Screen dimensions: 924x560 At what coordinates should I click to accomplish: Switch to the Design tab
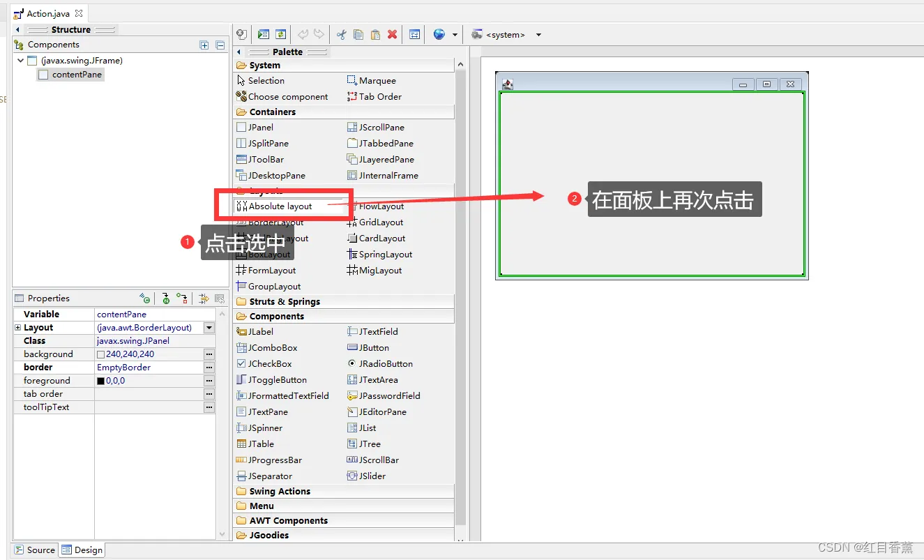(x=82, y=550)
